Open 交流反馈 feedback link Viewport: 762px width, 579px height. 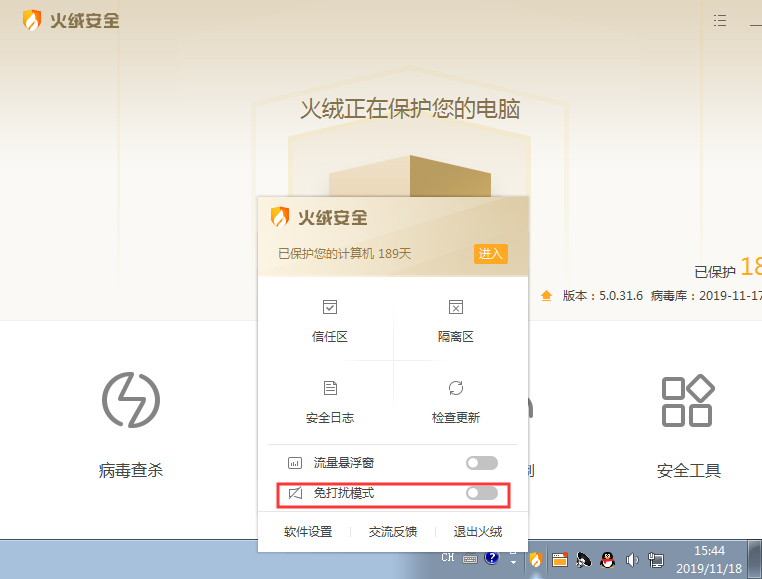pos(393,532)
